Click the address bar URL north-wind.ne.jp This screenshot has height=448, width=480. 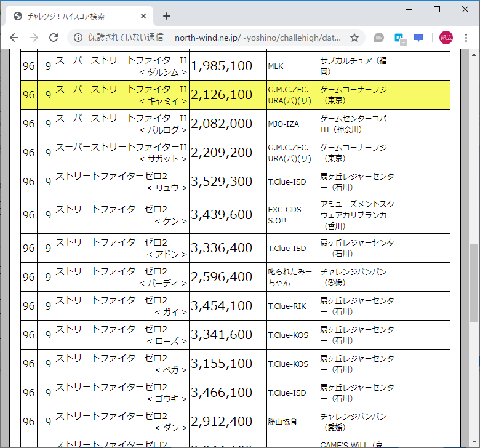coord(257,38)
